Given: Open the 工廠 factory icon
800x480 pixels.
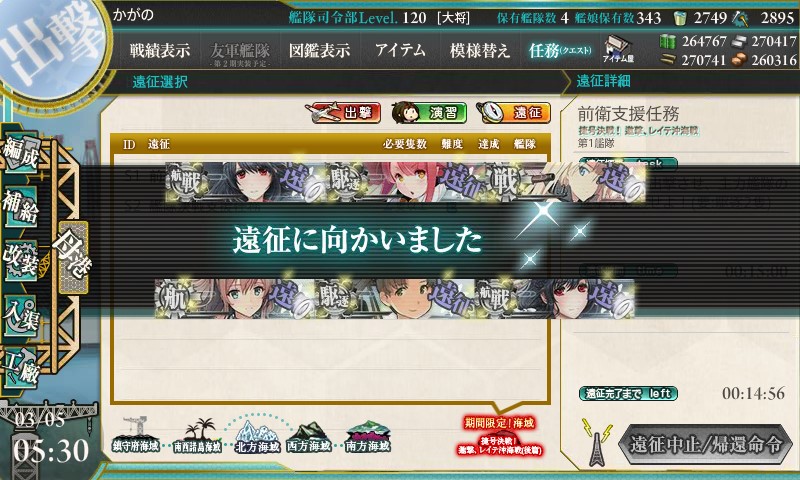Looking at the screenshot, I should point(21,368).
